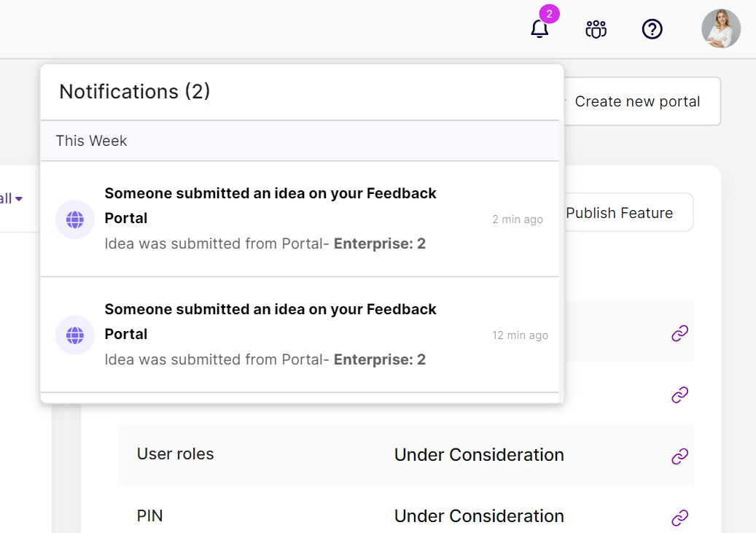Open the notification from 2 min ago
The image size is (756, 533).
[299, 219]
